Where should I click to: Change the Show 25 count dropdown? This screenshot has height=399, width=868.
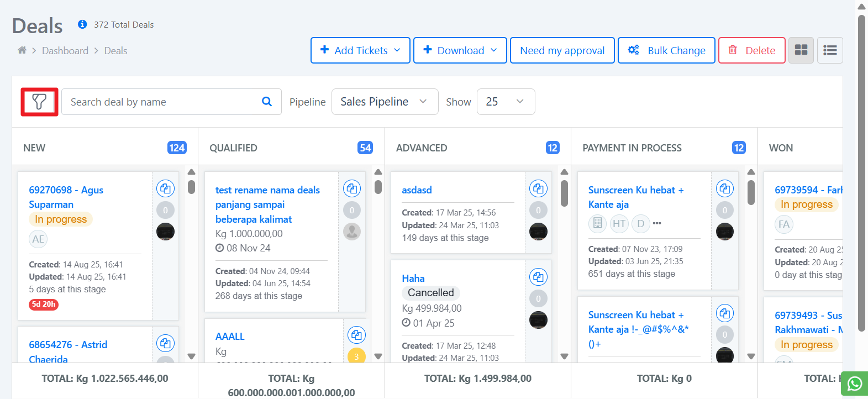(506, 102)
